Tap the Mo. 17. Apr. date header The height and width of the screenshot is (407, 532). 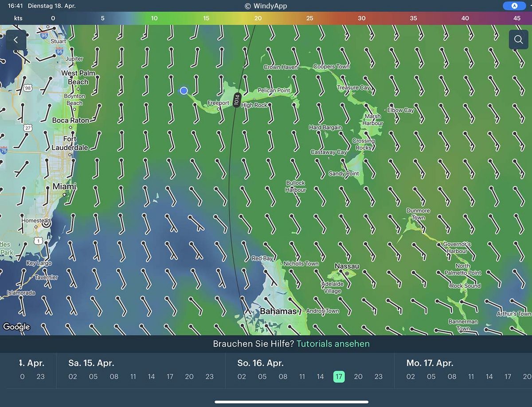point(430,363)
